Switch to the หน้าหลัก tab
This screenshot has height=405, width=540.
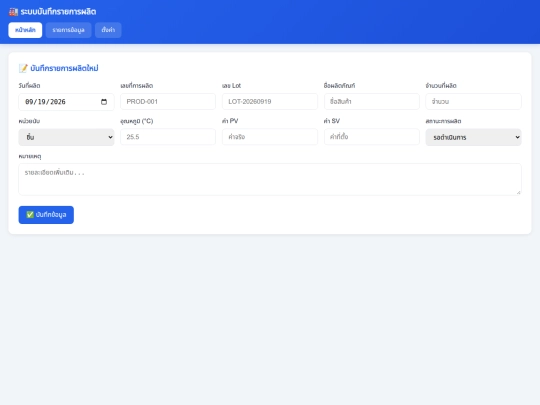(25, 30)
